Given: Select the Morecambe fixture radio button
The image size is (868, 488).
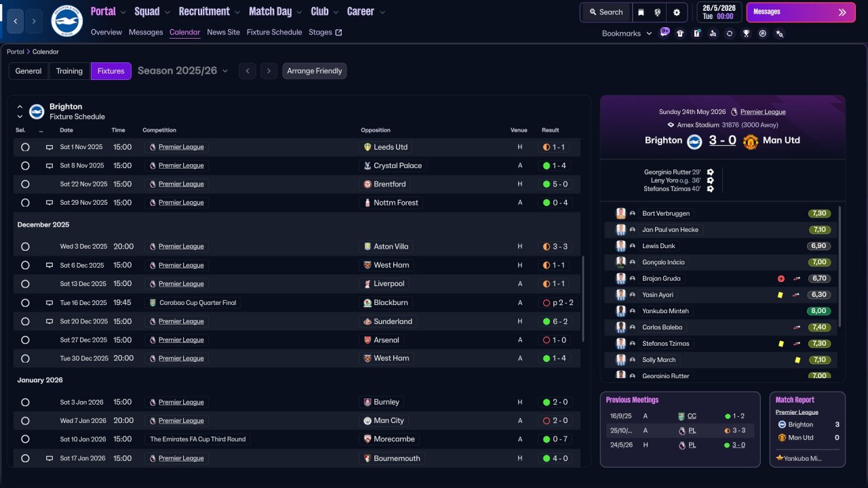Looking at the screenshot, I should click(25, 439).
